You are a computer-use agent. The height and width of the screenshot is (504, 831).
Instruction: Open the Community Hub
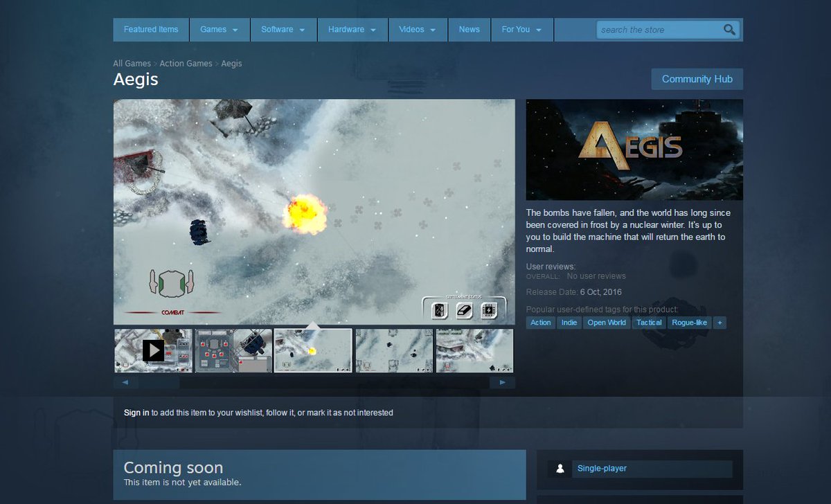[697, 79]
